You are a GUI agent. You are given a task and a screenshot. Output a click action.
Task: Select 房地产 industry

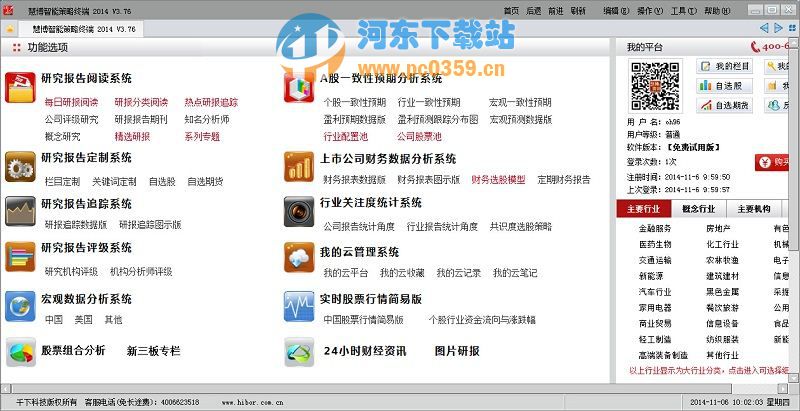pos(718,228)
